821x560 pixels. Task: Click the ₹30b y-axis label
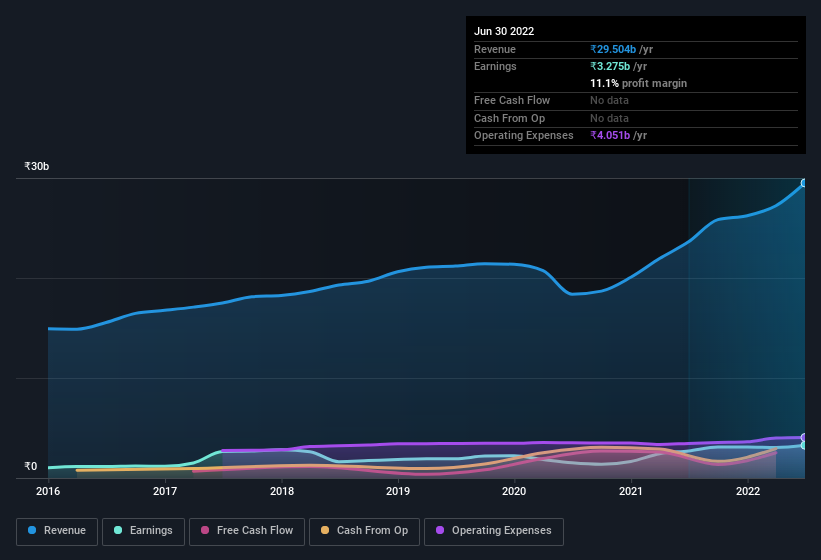click(x=37, y=166)
